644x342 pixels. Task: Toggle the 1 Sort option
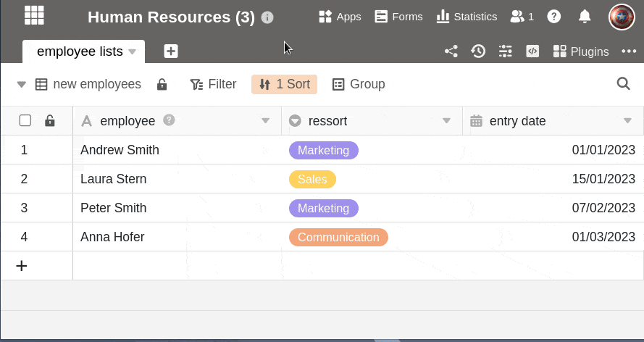[284, 84]
